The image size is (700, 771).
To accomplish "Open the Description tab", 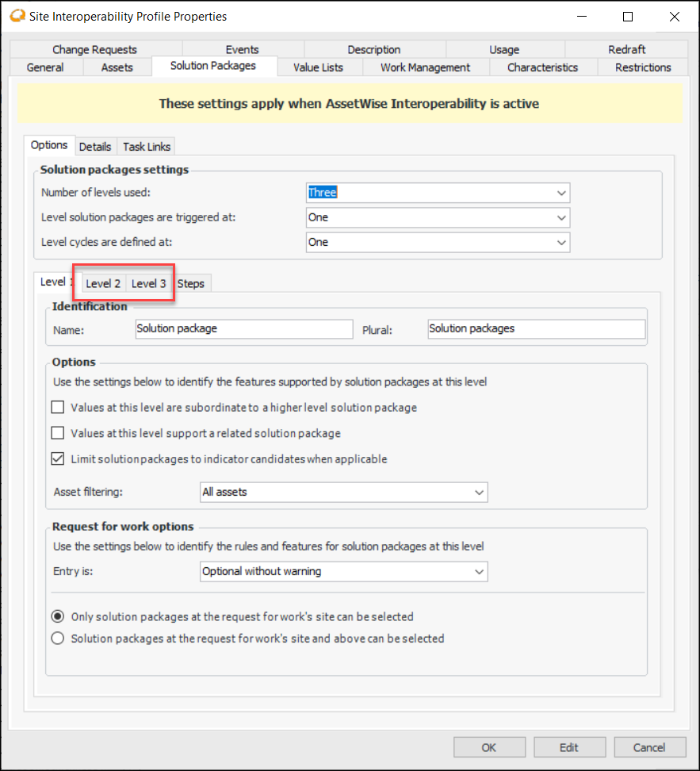I will [x=374, y=50].
